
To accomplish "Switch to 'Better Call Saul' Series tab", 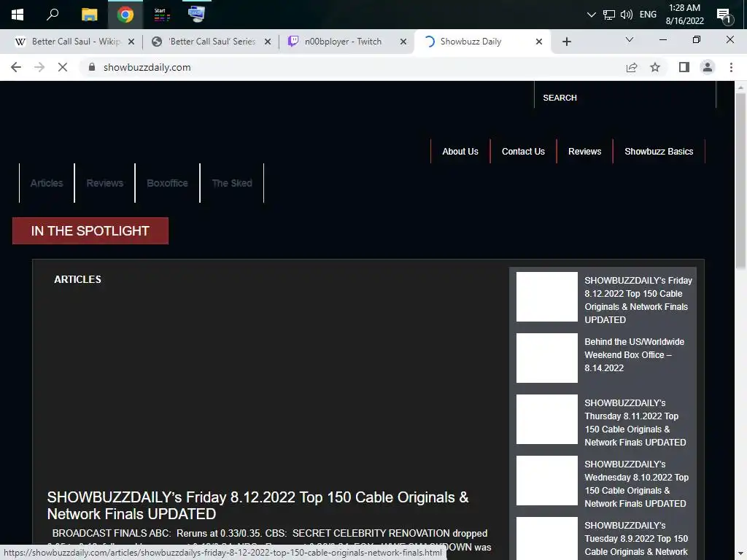I will (x=212, y=42).
